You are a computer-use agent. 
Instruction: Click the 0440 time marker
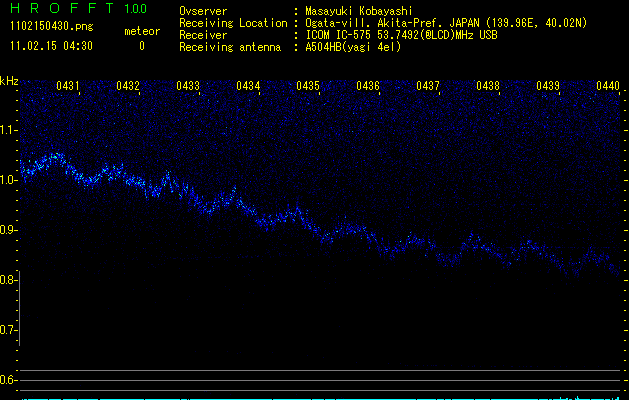click(x=608, y=86)
